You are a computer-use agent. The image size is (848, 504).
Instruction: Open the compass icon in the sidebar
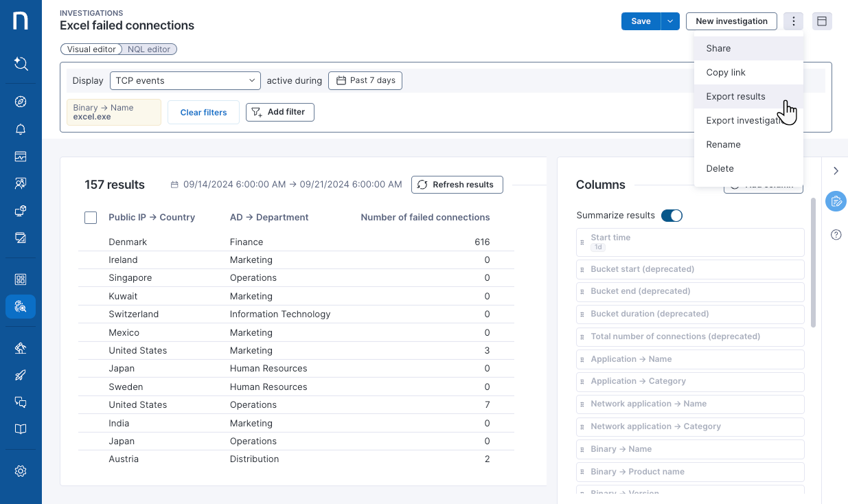point(21,102)
